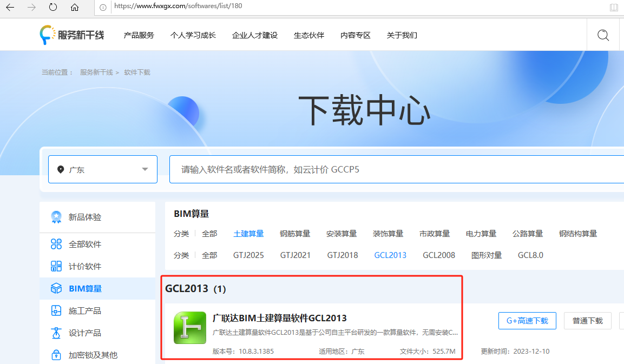
Task: Filter by 土建算量 category
Action: (248, 234)
